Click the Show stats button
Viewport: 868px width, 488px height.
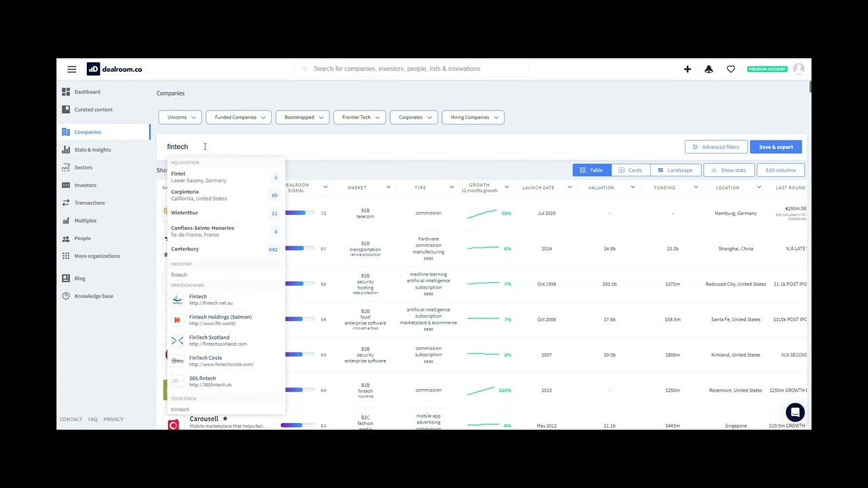pos(728,170)
